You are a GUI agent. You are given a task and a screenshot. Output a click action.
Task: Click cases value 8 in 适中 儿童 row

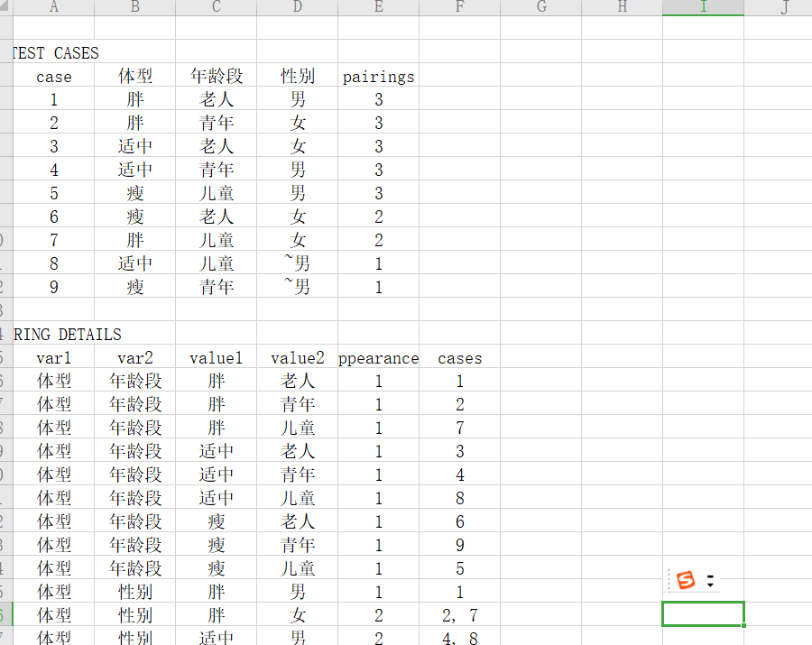click(x=460, y=498)
